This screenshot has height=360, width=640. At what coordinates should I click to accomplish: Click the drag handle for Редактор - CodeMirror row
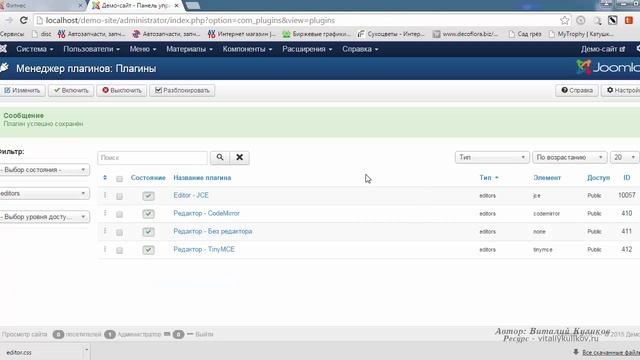pos(105,213)
